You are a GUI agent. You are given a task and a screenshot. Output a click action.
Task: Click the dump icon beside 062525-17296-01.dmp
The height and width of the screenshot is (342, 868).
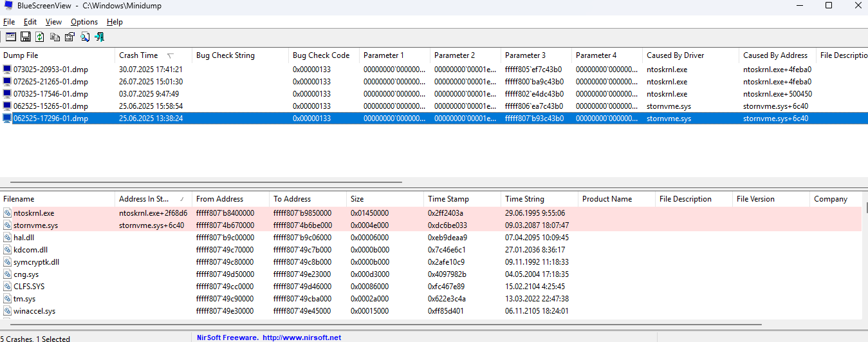pos(7,119)
